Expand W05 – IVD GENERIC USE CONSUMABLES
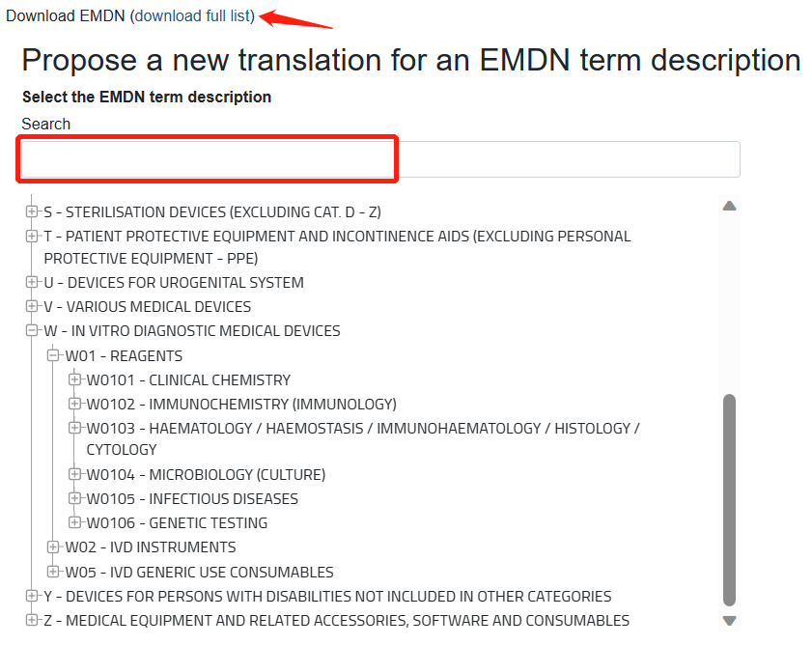 click(54, 571)
